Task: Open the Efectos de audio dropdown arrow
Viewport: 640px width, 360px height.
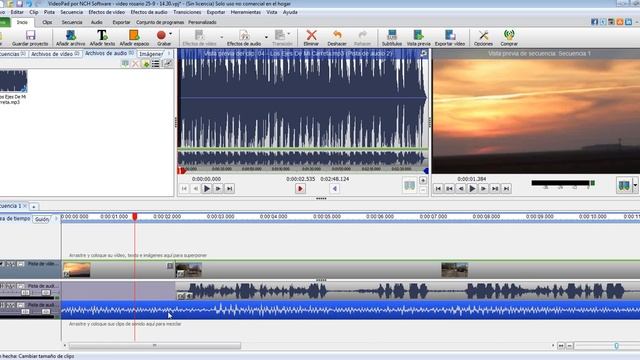Action: tap(266, 38)
